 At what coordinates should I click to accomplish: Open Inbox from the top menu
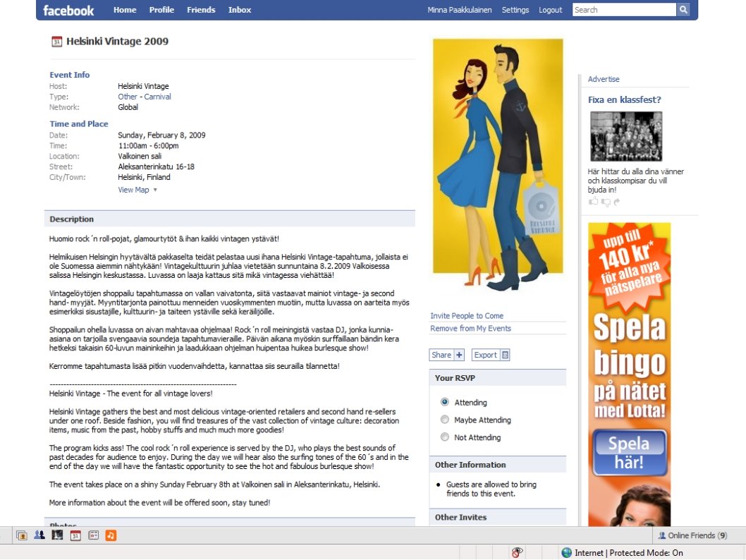pos(240,9)
